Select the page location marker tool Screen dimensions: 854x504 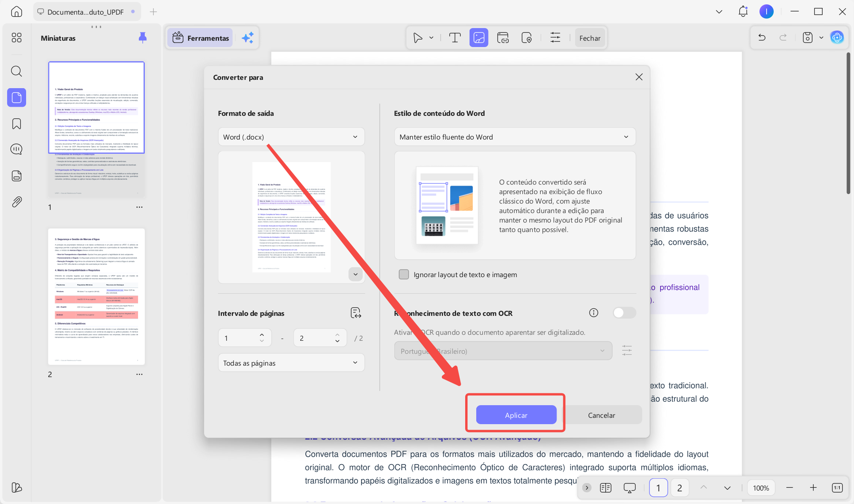click(526, 38)
